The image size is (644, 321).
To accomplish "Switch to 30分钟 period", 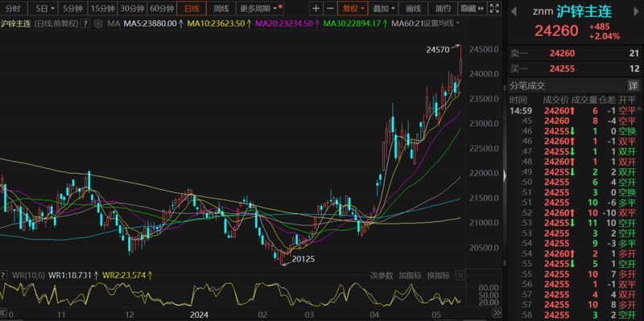I will (132, 8).
